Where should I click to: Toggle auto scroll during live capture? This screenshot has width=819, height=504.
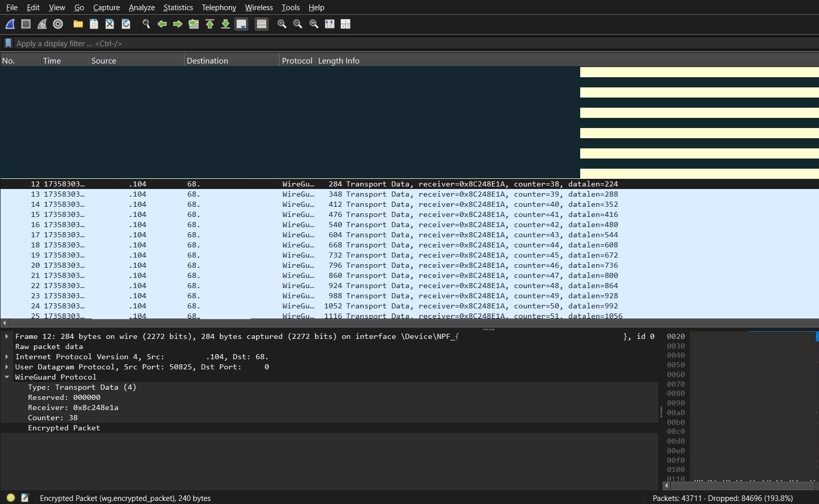click(x=241, y=24)
